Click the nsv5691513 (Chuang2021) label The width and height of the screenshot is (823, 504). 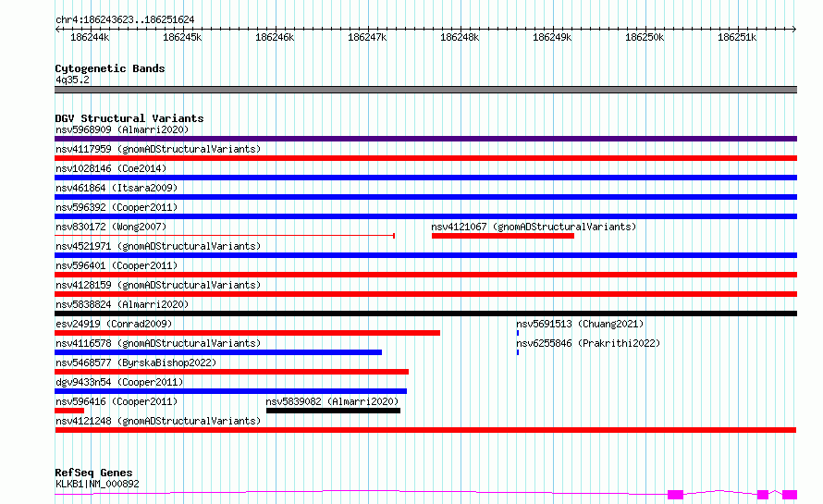tap(580, 324)
